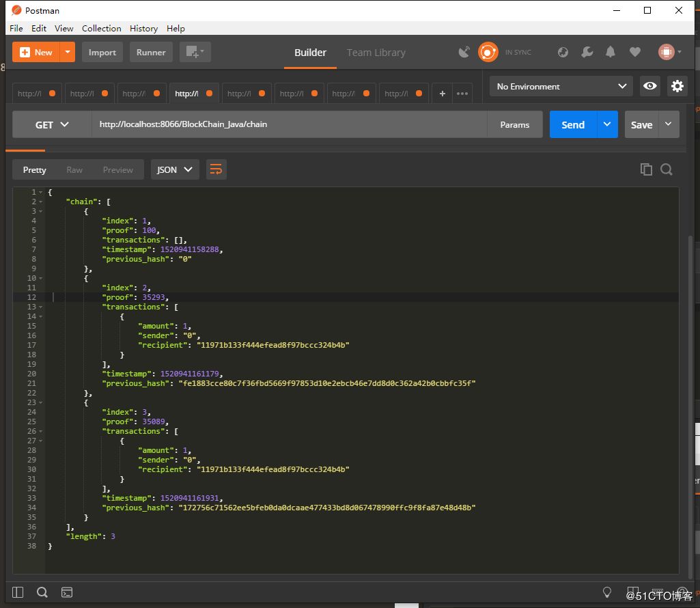700x608 pixels.
Task: Open the settings wrench icon
Action: click(587, 53)
